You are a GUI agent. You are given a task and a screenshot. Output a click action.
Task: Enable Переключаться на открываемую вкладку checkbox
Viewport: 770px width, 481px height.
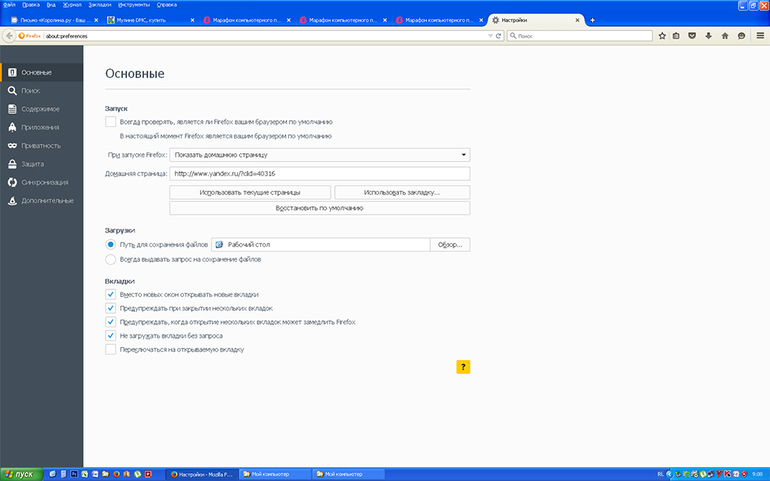[x=110, y=350]
